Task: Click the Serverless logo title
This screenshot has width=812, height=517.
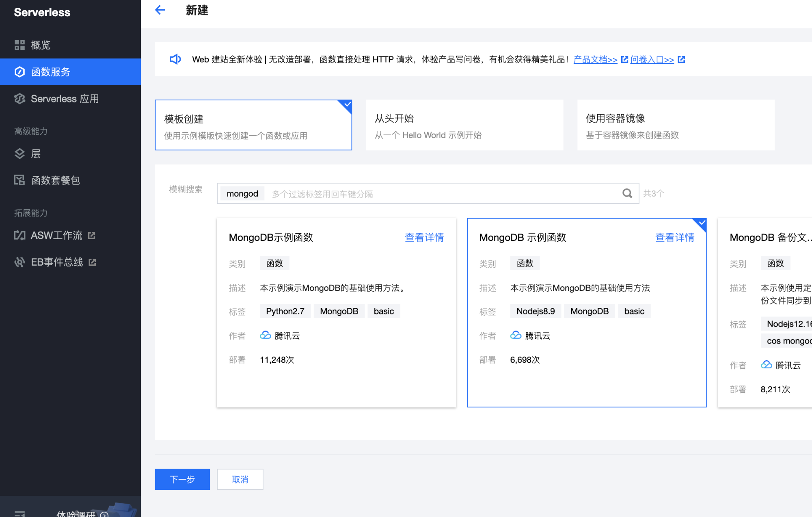Action: coord(42,12)
